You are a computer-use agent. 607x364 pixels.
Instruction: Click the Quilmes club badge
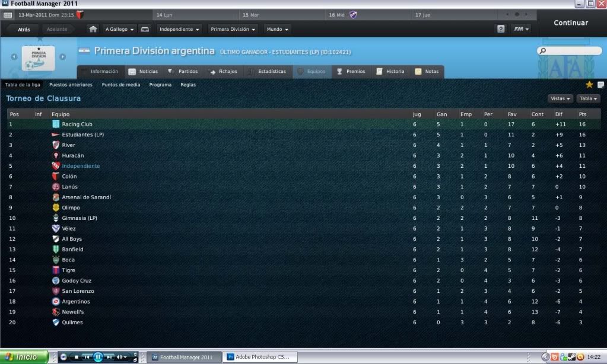tap(56, 323)
